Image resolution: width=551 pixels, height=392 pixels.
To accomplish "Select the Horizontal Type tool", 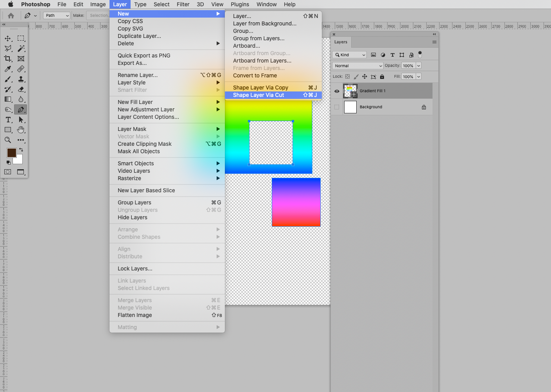I will point(8,120).
